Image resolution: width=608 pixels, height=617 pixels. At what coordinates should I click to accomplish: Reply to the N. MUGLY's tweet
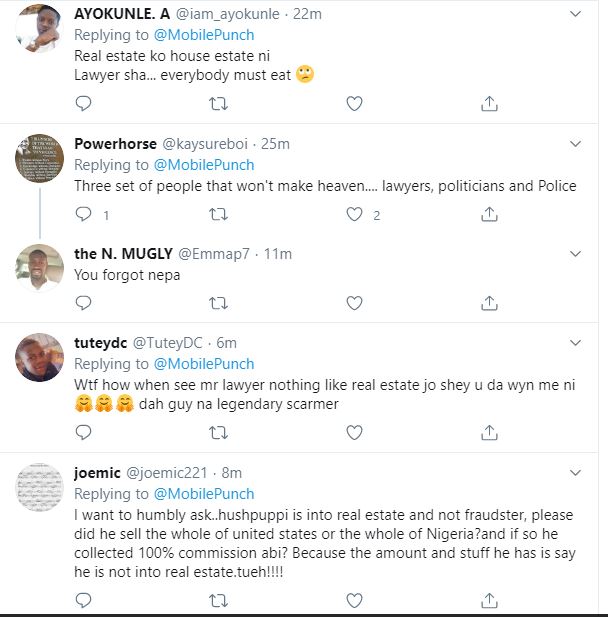tap(83, 303)
